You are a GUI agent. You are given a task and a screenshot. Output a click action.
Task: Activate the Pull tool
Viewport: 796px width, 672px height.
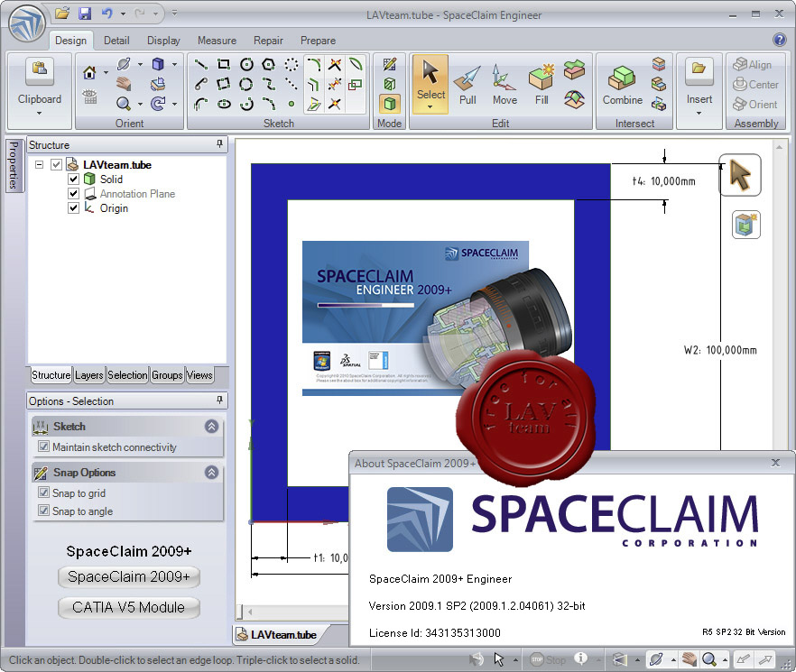467,86
